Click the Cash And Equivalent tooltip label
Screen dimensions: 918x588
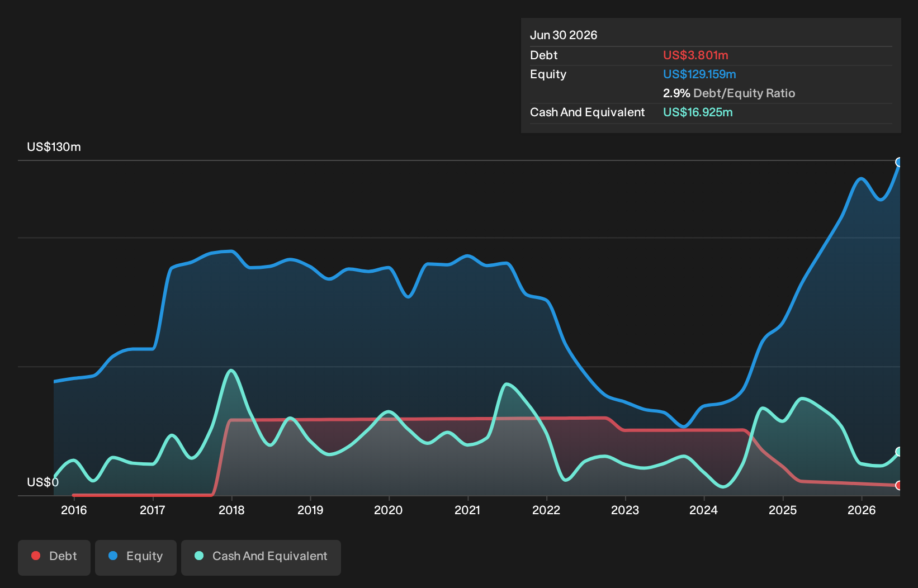(588, 112)
